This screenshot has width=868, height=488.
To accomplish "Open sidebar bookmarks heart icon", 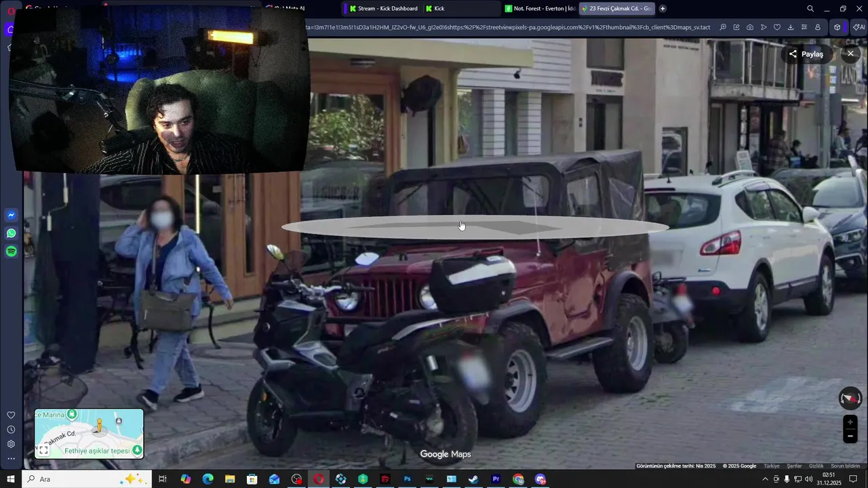I will coord(11,415).
